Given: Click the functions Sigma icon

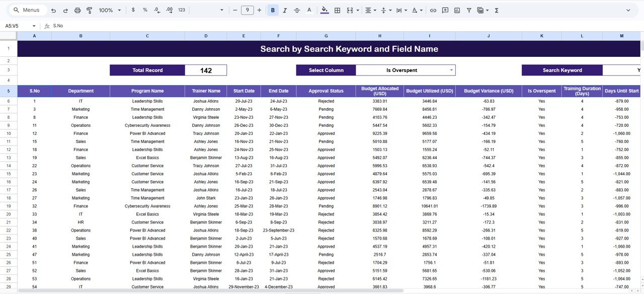Looking at the screenshot, I should (x=496, y=10).
